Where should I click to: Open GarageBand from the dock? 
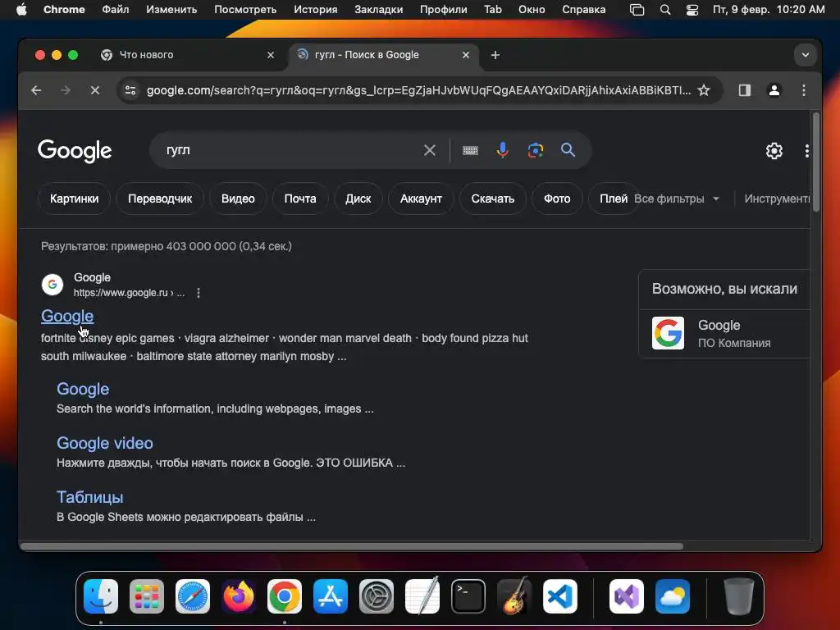pos(514,596)
